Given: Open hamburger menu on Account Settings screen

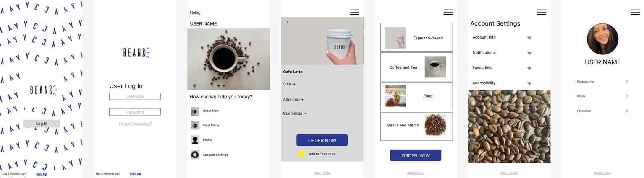Looking at the screenshot, I should click(x=542, y=12).
